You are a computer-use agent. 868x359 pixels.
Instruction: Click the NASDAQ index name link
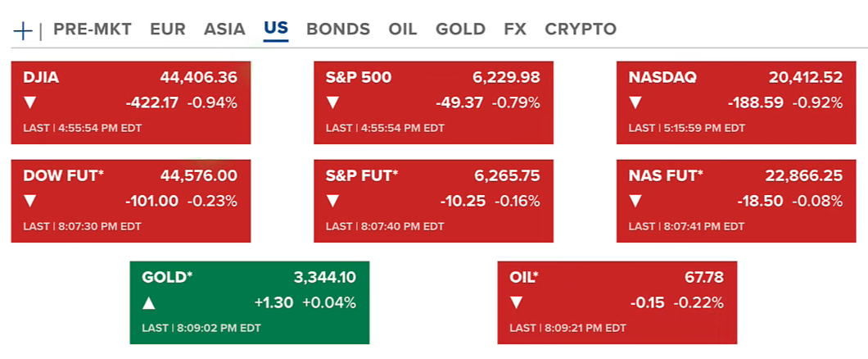pos(662,78)
